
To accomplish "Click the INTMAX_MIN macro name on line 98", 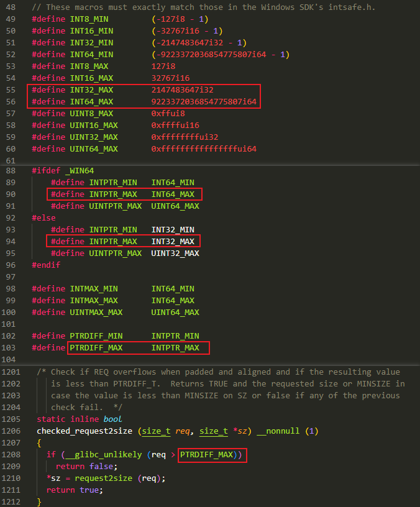I will pos(93,289).
